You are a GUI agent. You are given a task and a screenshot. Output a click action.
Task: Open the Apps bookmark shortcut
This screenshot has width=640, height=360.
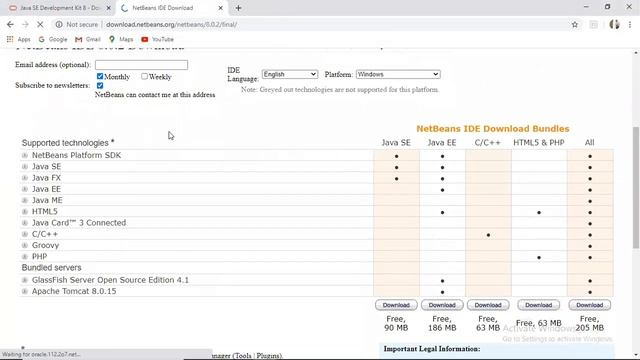click(x=19, y=39)
